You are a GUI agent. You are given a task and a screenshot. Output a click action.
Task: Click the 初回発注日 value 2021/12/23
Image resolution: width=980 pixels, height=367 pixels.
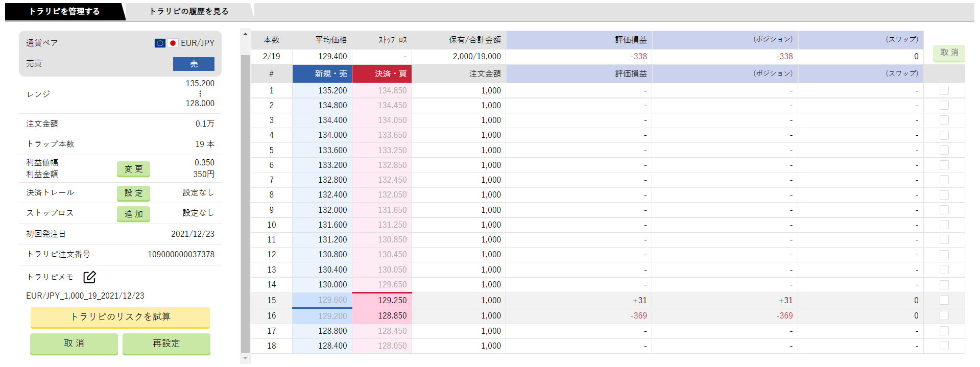[193, 234]
